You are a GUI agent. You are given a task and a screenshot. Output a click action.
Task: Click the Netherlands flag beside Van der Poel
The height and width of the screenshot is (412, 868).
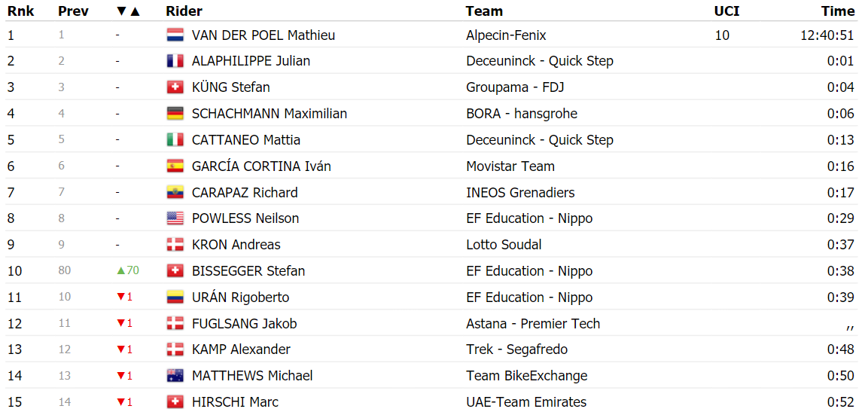(175, 35)
